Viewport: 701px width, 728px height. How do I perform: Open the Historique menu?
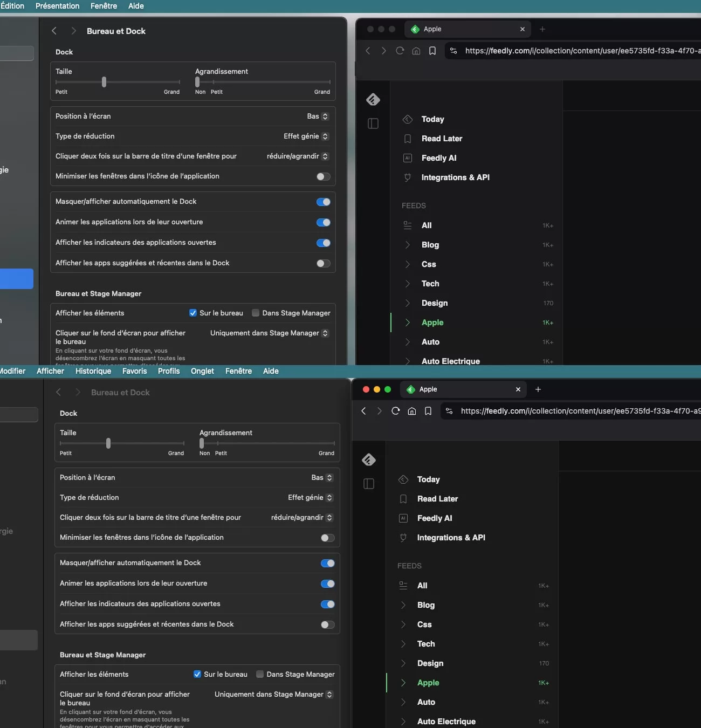click(93, 371)
